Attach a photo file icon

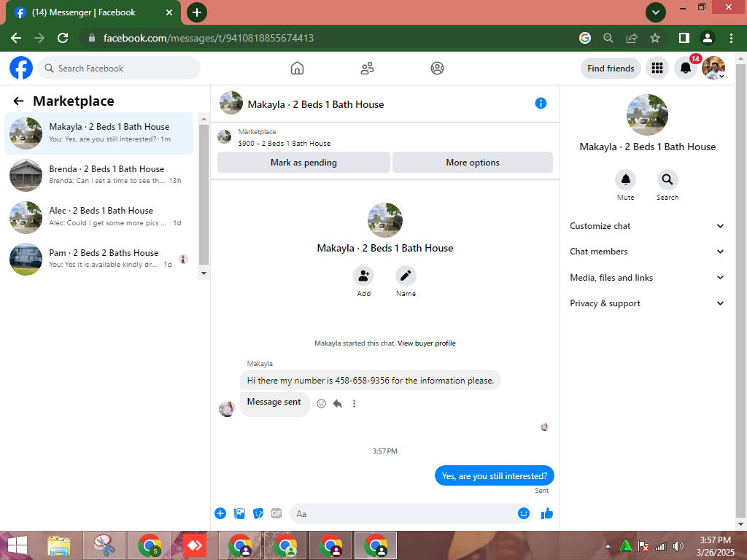[x=239, y=513]
